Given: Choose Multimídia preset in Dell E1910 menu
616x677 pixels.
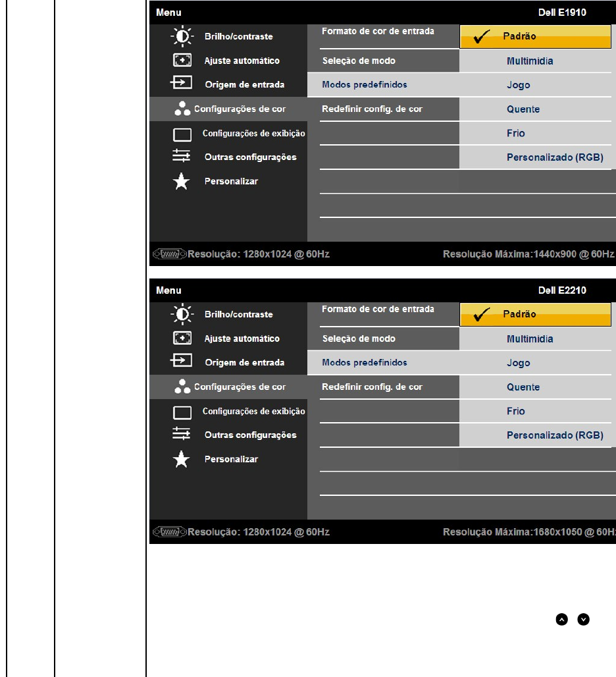Looking at the screenshot, I should click(x=535, y=61).
